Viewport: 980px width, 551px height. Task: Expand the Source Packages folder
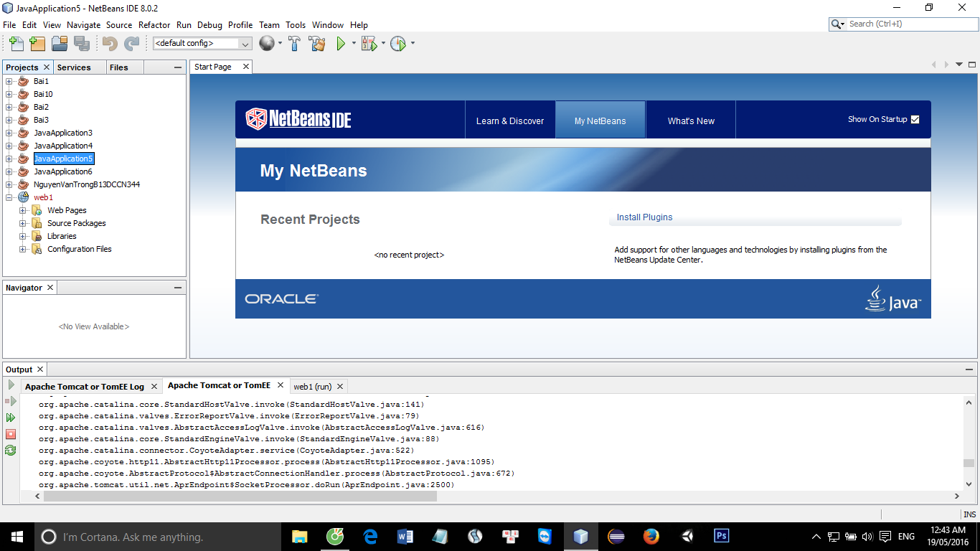point(22,223)
